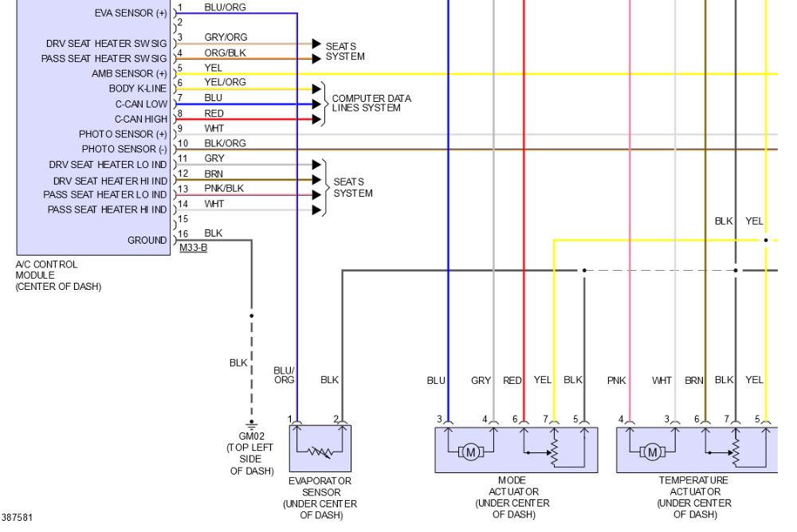Click the arrowhead ending the BRN wire at pin 12

(317, 179)
